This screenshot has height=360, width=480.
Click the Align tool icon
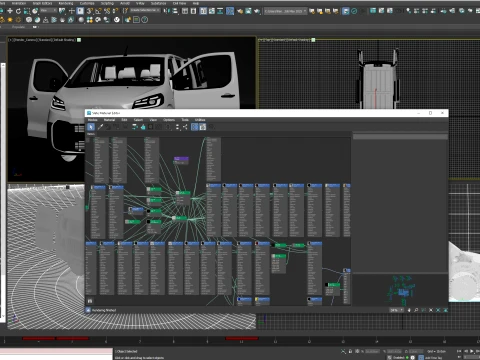pos(175,11)
